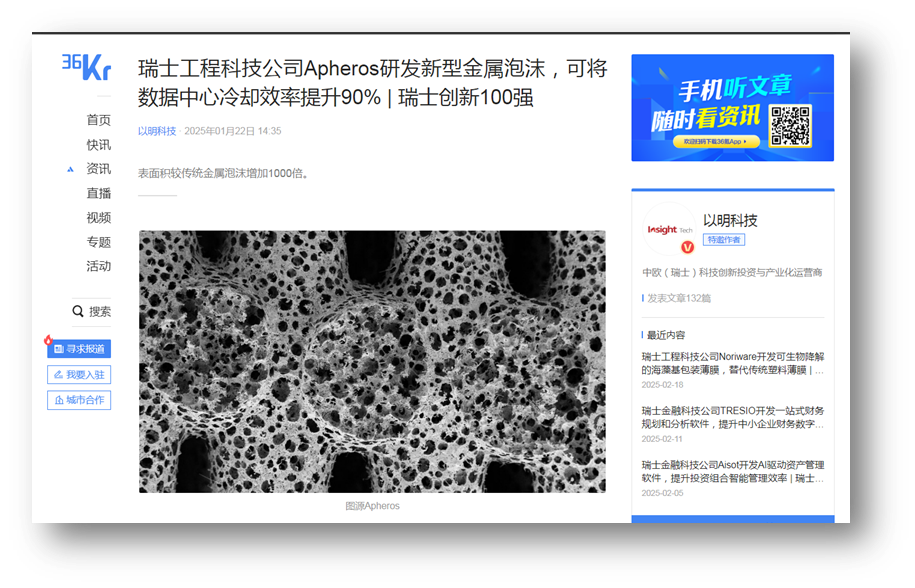Click the summary 表面积较传统金属泡沫增加1000倍

pyautogui.click(x=223, y=173)
